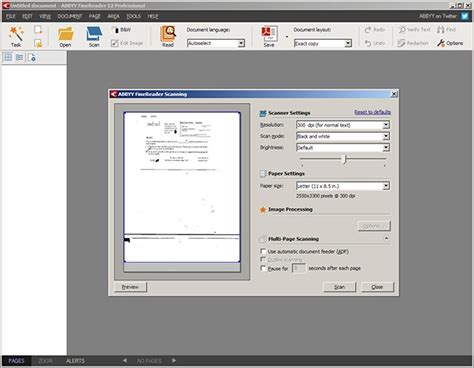The width and height of the screenshot is (474, 368).
Task: Open the Resolution dropdown
Action: tap(386, 125)
